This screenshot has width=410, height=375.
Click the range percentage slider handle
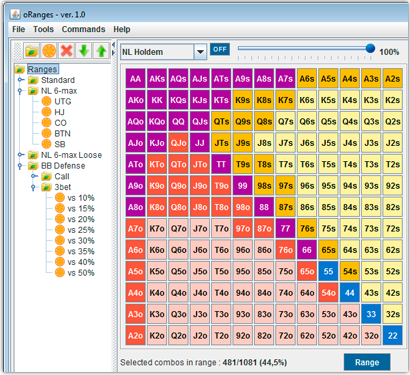pos(370,48)
